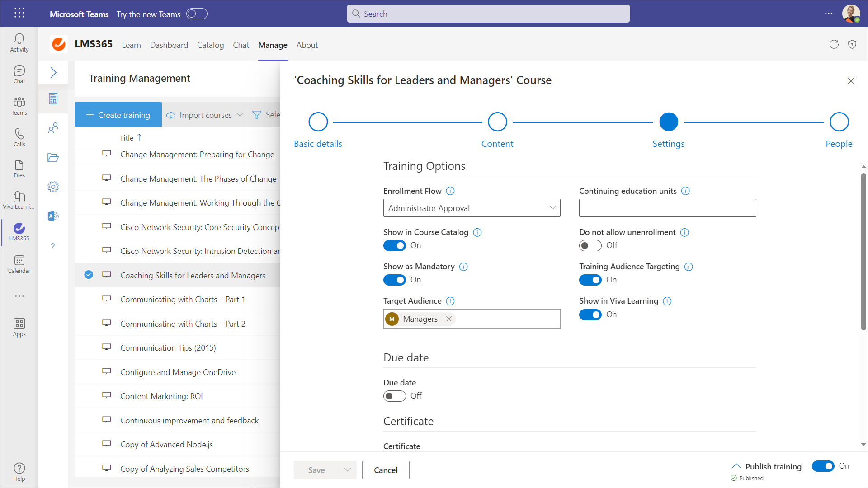Click the Create training button

click(x=118, y=115)
